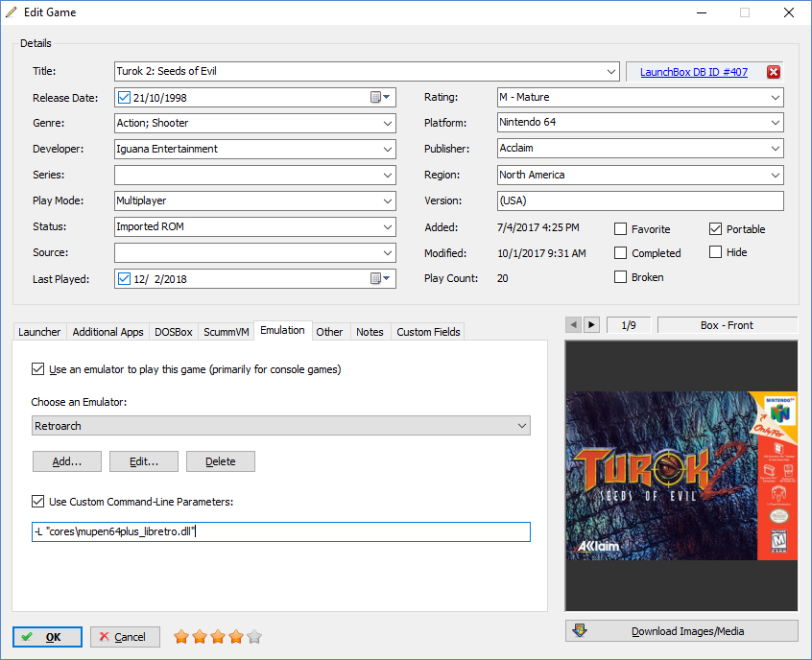Show previous image with left arrow
The width and height of the screenshot is (812, 660).
(573, 325)
